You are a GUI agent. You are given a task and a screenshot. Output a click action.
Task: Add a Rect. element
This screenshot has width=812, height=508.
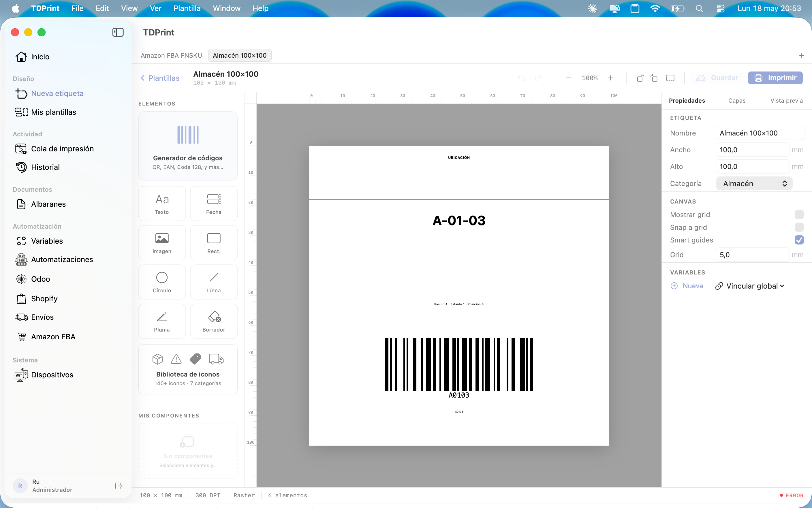tap(214, 243)
